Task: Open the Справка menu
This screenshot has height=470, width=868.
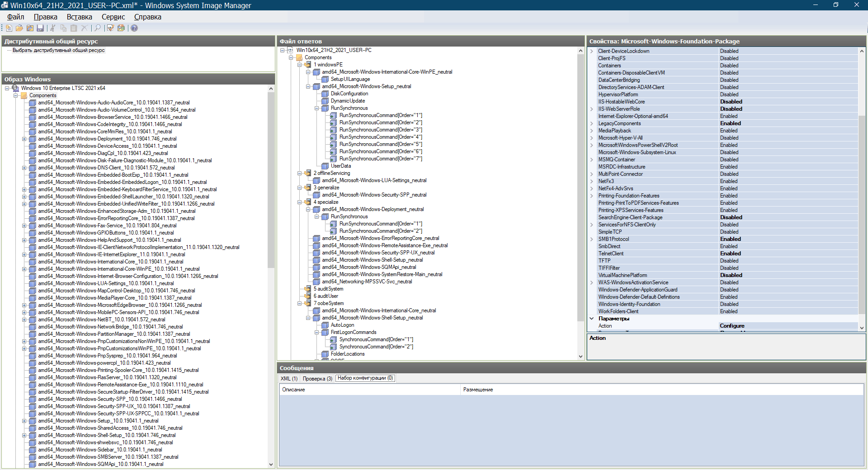Action: 148,17
